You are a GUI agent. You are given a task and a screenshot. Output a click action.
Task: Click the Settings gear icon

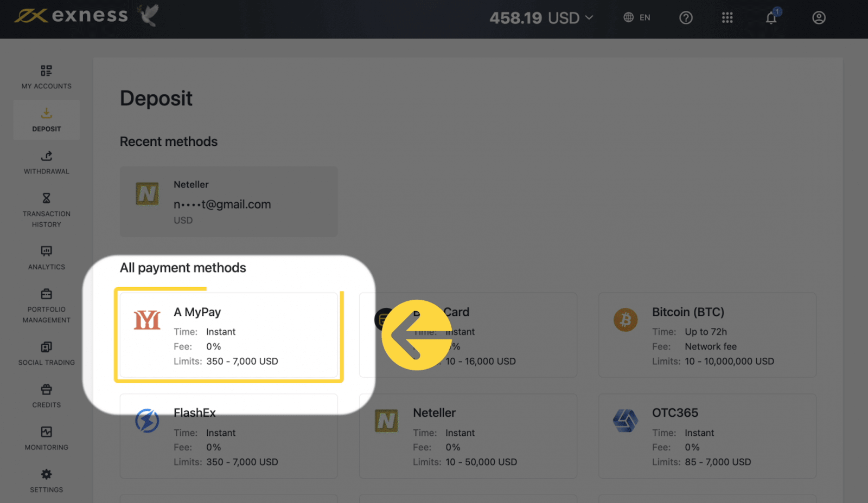click(47, 474)
